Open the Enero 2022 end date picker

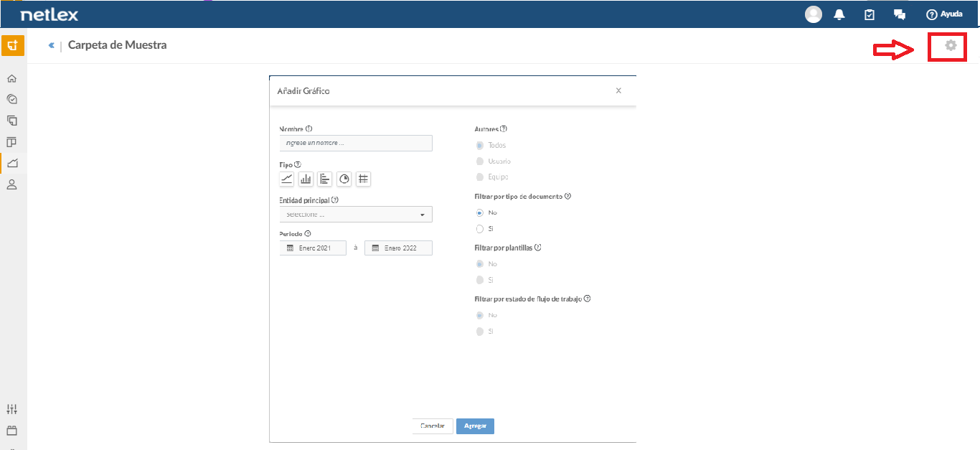[x=398, y=248]
